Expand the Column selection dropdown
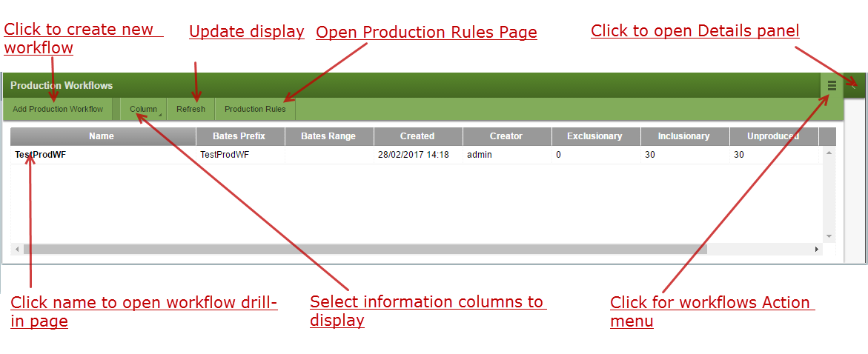 tap(144, 109)
